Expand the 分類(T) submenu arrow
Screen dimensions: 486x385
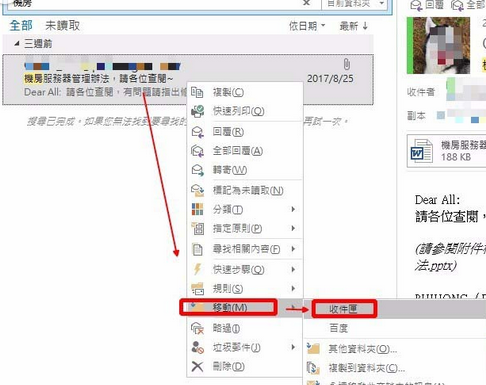tap(293, 209)
